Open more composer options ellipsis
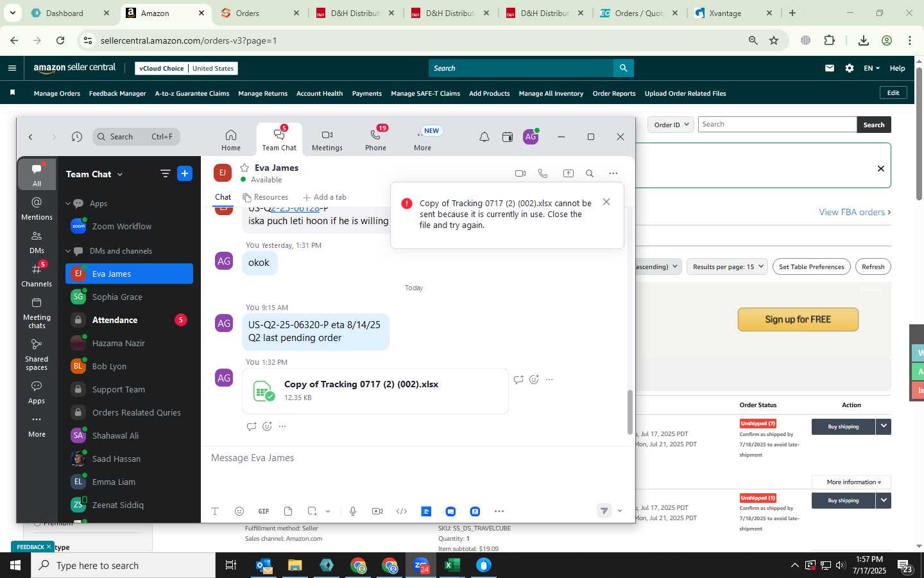 (x=499, y=511)
